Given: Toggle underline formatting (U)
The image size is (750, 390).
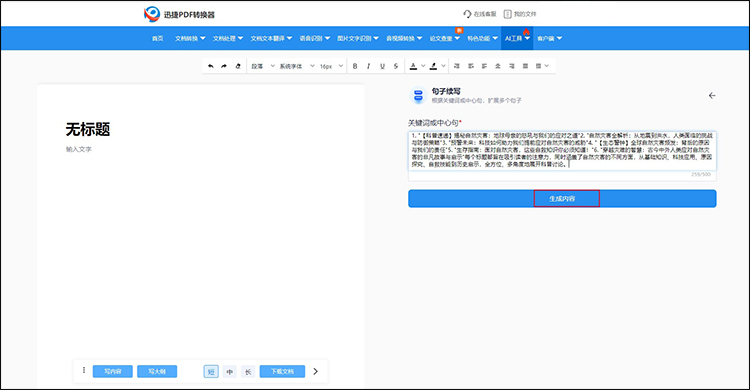Looking at the screenshot, I should pyautogui.click(x=382, y=66).
